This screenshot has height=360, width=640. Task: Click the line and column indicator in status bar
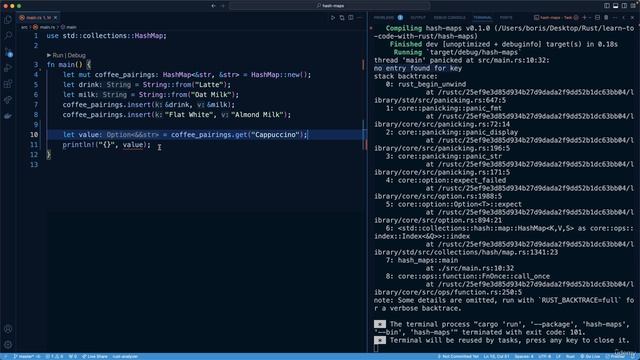[496, 356]
